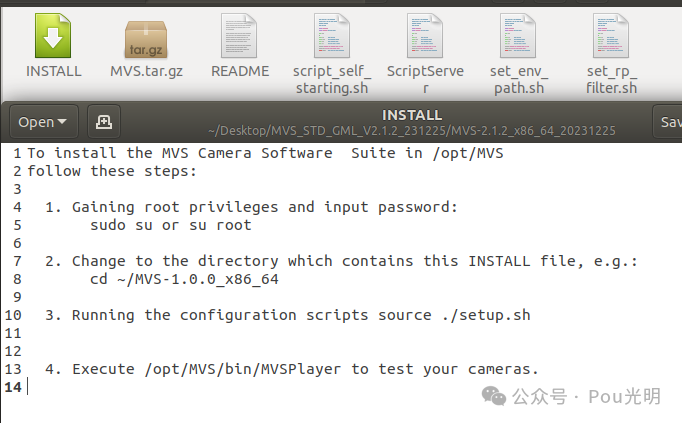682x423 pixels.
Task: Select the INSTALL file icon
Action: point(53,36)
